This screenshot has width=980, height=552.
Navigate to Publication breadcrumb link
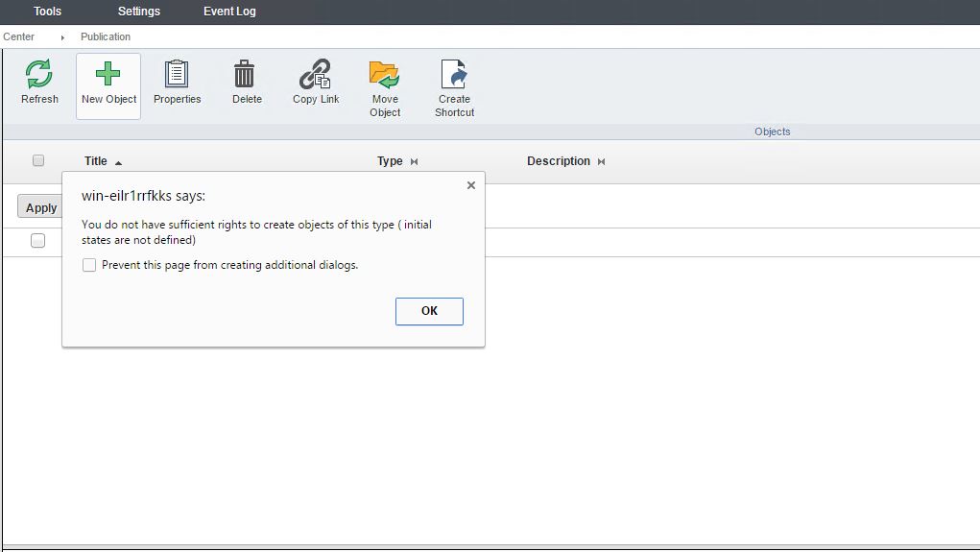pos(106,36)
